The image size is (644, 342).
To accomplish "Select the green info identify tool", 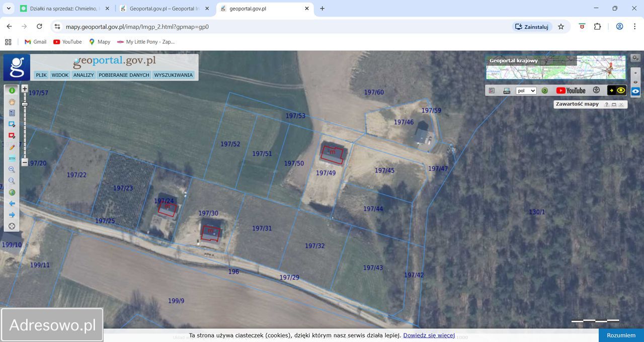I will [12, 91].
